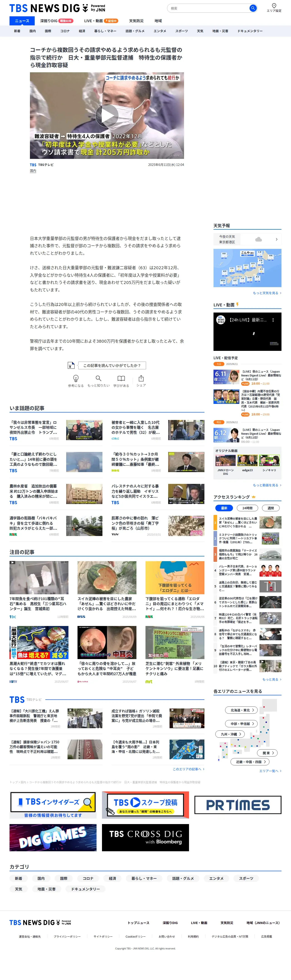This screenshot has width=291, height=980.
Task: Open TBSインサイダーズ banner
Action: point(53,805)
